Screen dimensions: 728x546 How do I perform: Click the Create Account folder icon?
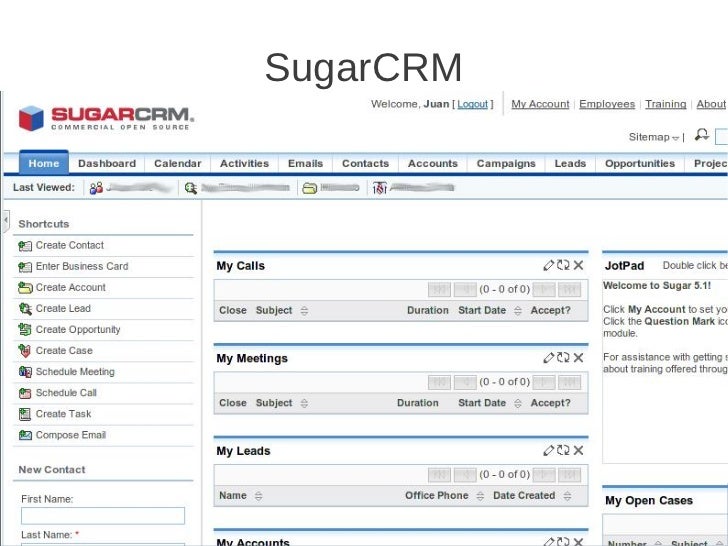coord(25,288)
